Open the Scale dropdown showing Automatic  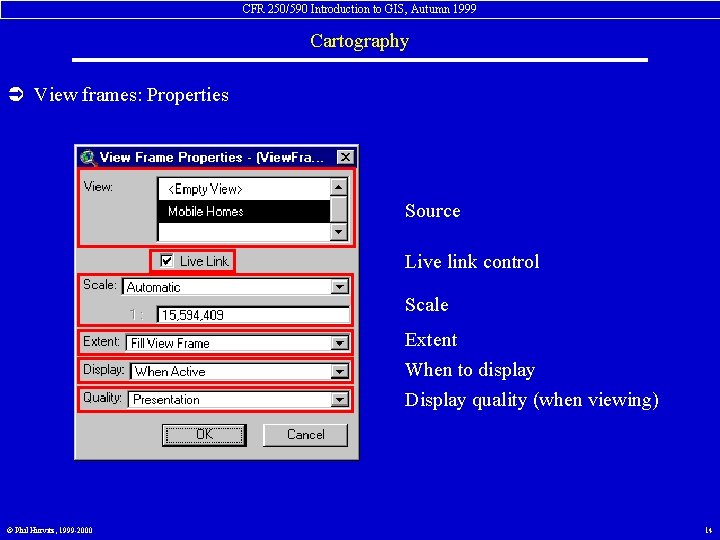339,287
